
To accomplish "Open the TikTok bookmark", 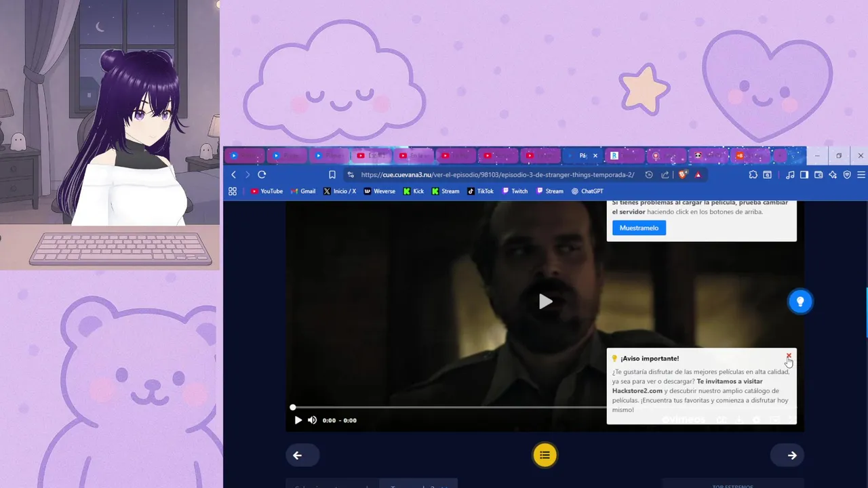I will pos(481,191).
